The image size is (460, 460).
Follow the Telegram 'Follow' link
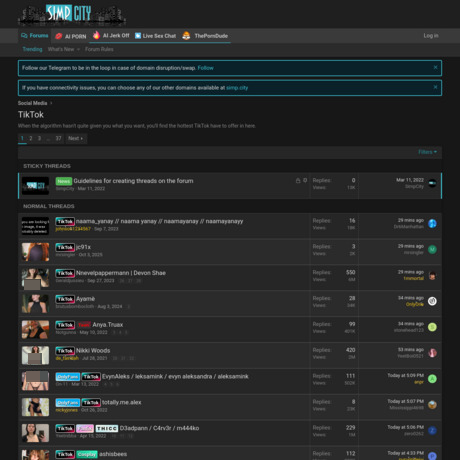205,68
